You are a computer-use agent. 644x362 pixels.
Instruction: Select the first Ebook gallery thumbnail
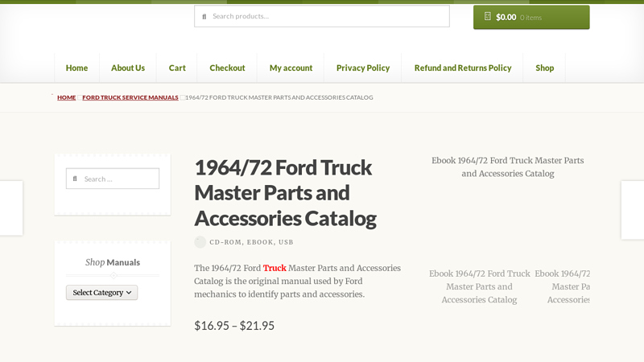tap(479, 286)
